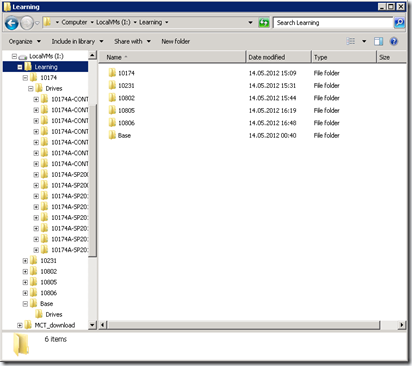The width and height of the screenshot is (412, 366).
Task: Open the Organize menu
Action: click(x=25, y=41)
